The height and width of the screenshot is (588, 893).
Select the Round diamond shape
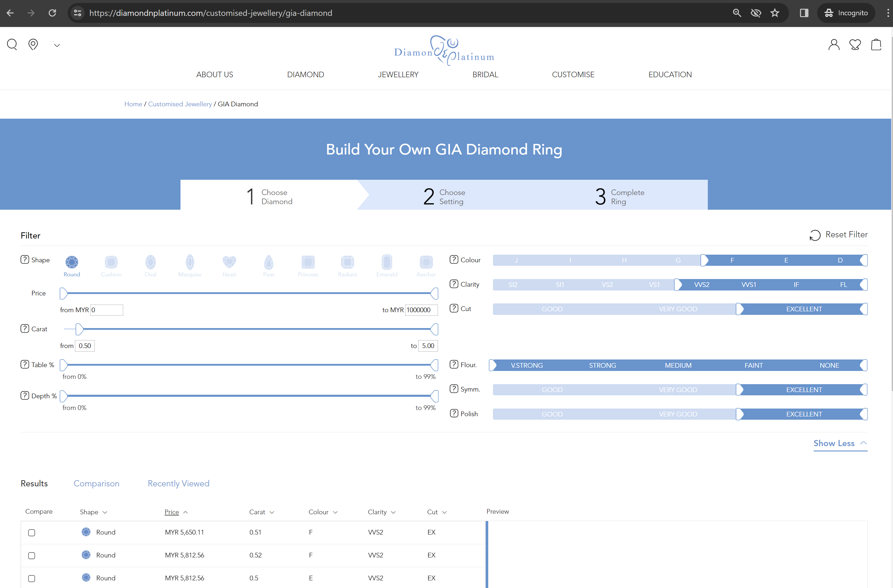coord(72,266)
